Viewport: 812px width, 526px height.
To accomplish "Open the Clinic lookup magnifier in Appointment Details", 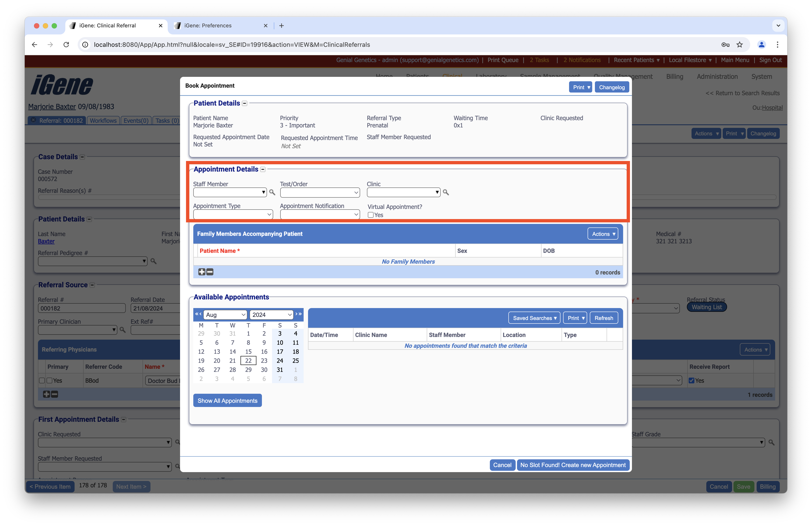I will (x=446, y=192).
